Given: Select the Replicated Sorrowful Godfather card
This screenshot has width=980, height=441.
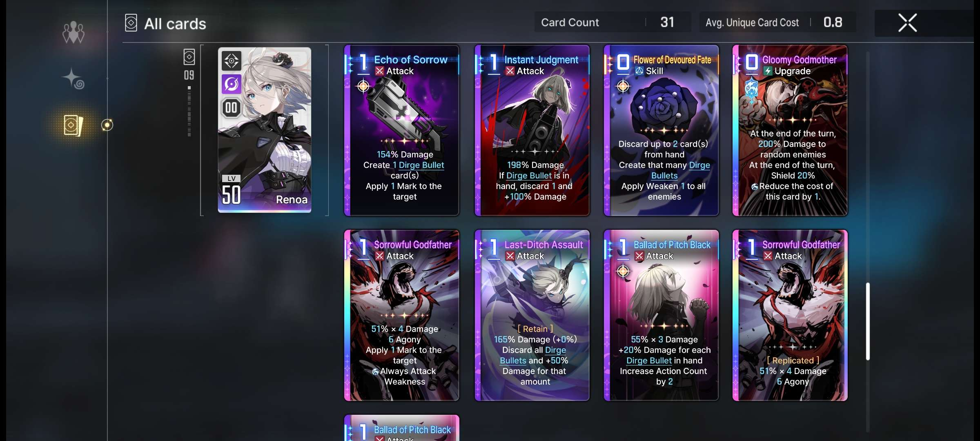Looking at the screenshot, I should 790,315.
